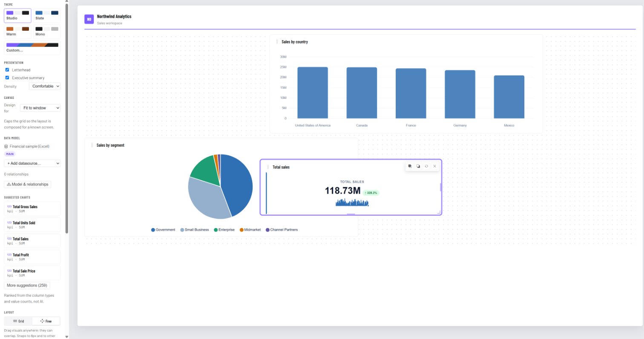
Task: Add the Total Units Sold suggested chart
Action: pos(32,225)
